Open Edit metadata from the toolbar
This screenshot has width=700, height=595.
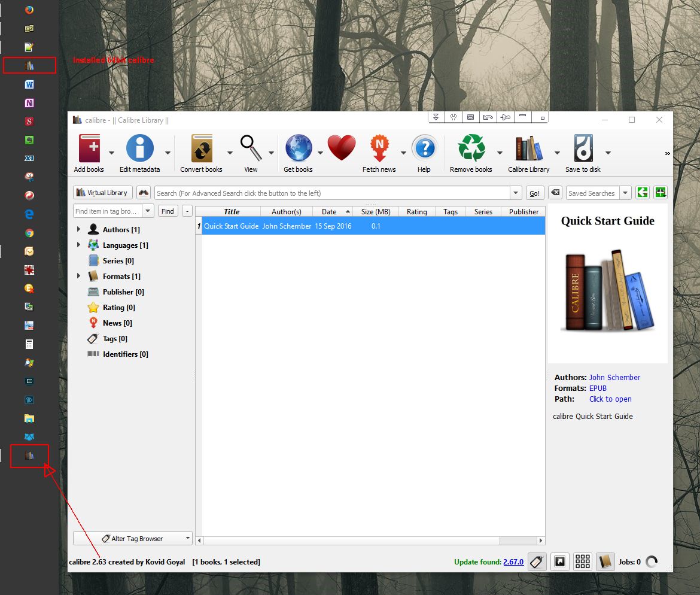pyautogui.click(x=140, y=148)
